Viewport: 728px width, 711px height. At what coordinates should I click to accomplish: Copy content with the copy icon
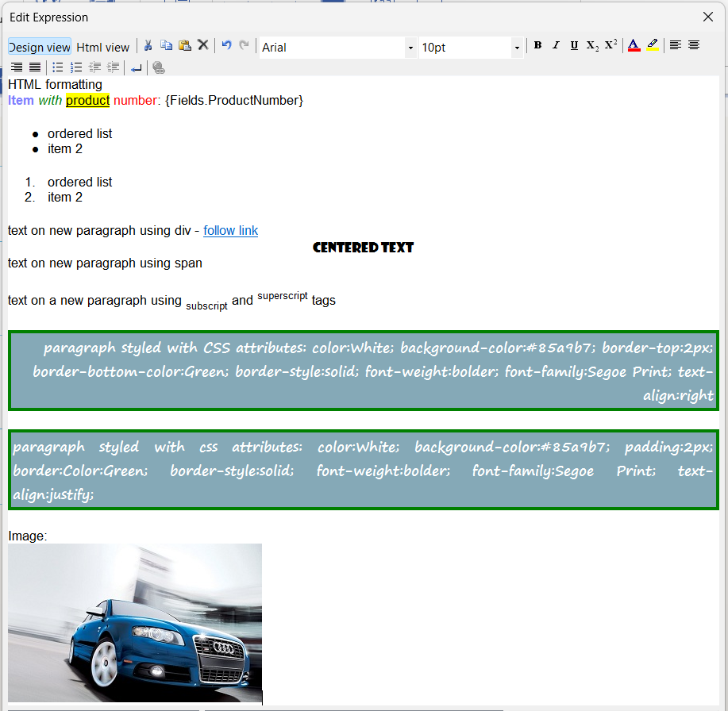click(x=167, y=45)
